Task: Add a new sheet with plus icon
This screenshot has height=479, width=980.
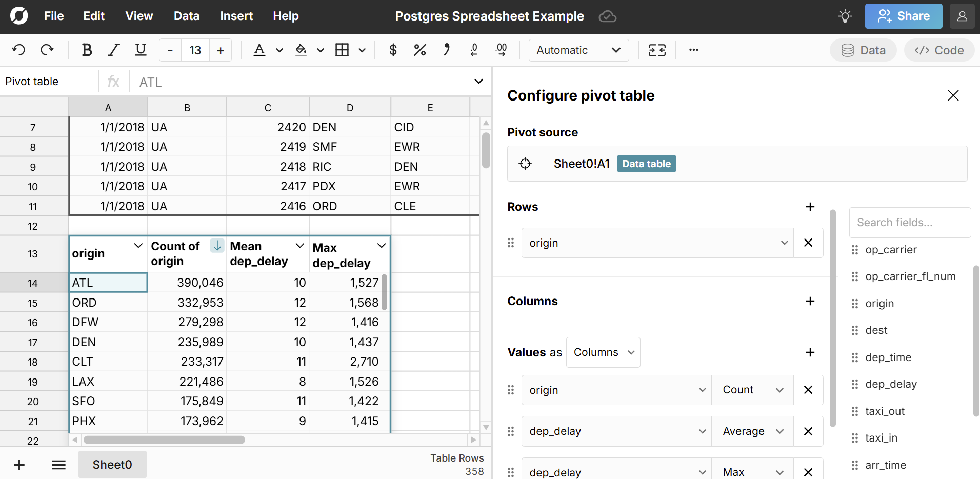Action: 19,465
